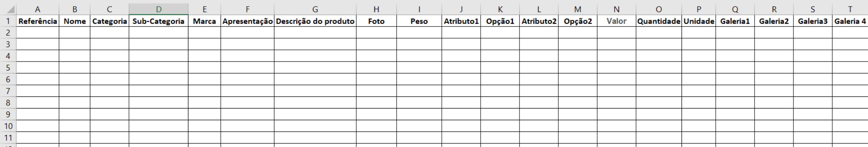This screenshot has width=868, height=147.
Task: Click the Categoria header cell
Action: coord(110,21)
